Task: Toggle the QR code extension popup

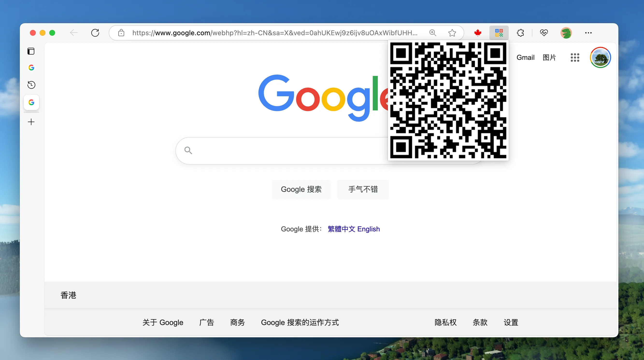Action: click(x=499, y=33)
